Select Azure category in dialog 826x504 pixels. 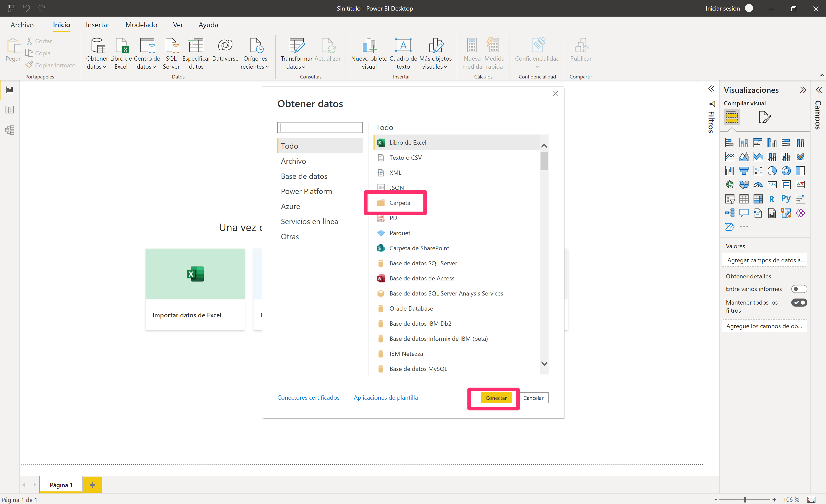click(320, 206)
